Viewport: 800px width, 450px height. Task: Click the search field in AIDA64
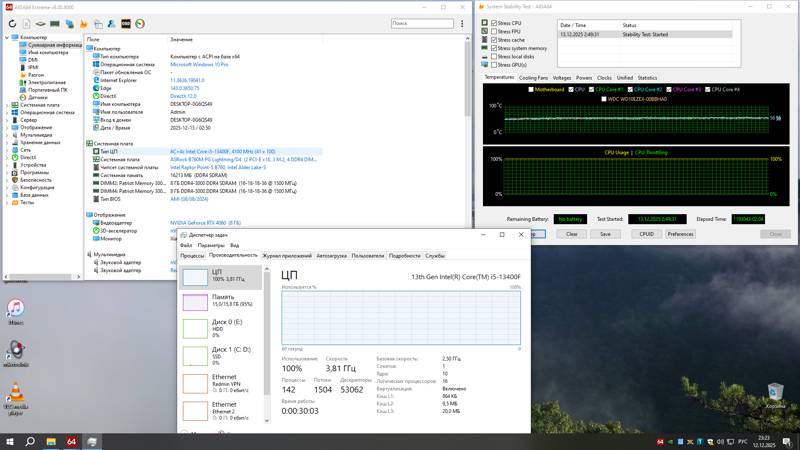click(422, 23)
